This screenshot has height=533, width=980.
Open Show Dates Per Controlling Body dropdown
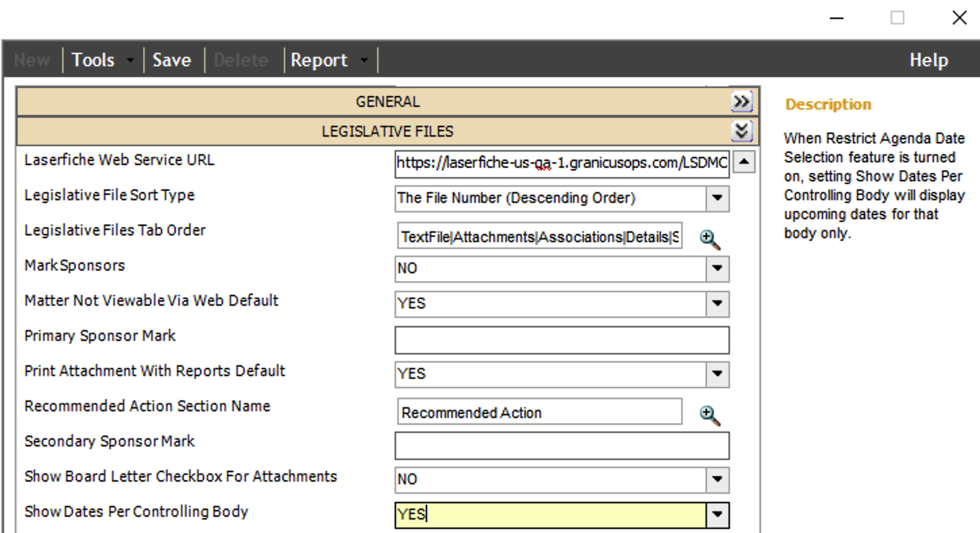click(717, 515)
